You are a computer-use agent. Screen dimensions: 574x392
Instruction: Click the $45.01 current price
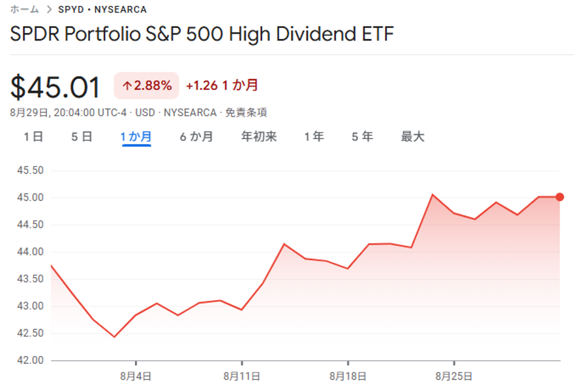55,87
